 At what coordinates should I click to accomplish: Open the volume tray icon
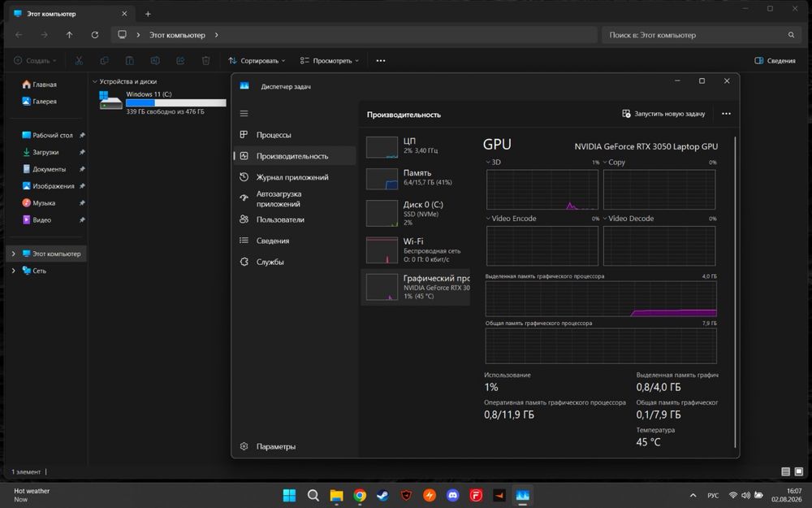point(745,496)
